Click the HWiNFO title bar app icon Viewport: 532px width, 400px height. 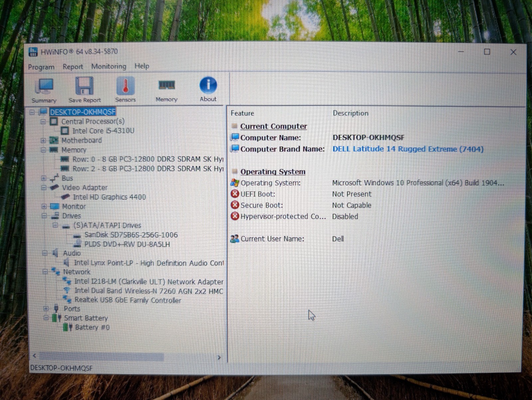pyautogui.click(x=33, y=52)
